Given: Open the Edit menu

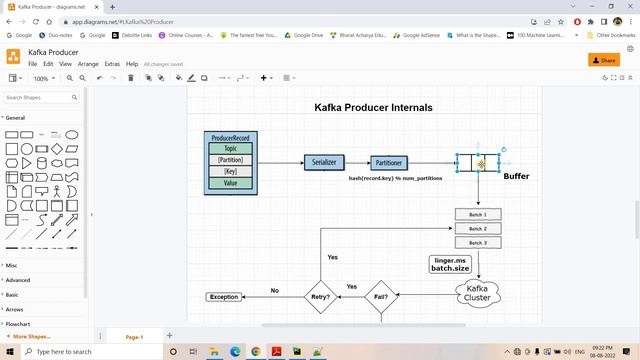Looking at the screenshot, I should [48, 64].
